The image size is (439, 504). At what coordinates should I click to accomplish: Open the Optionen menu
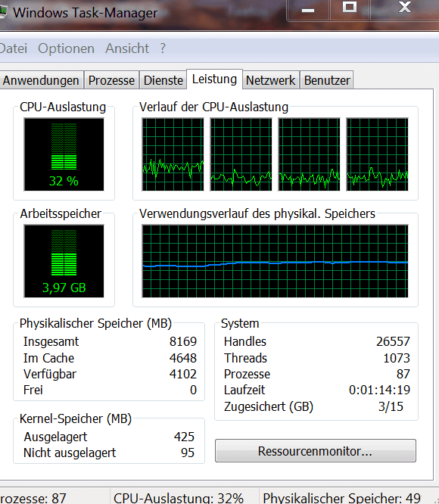coord(66,48)
